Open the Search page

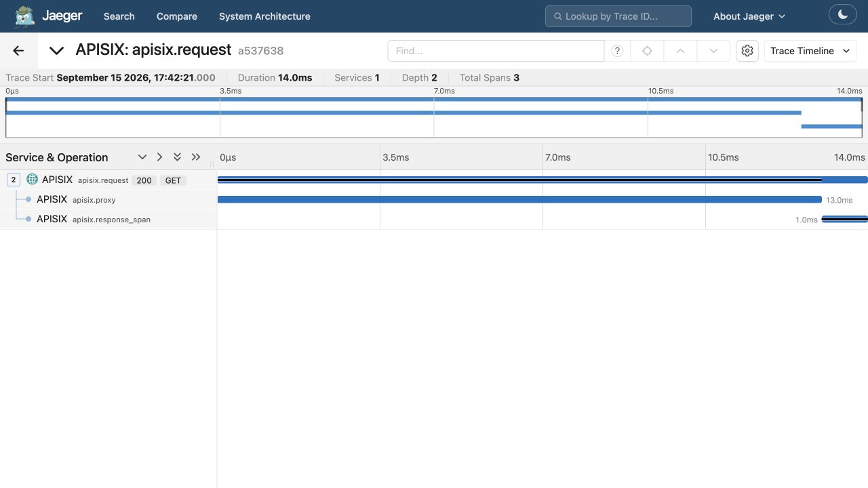point(119,16)
